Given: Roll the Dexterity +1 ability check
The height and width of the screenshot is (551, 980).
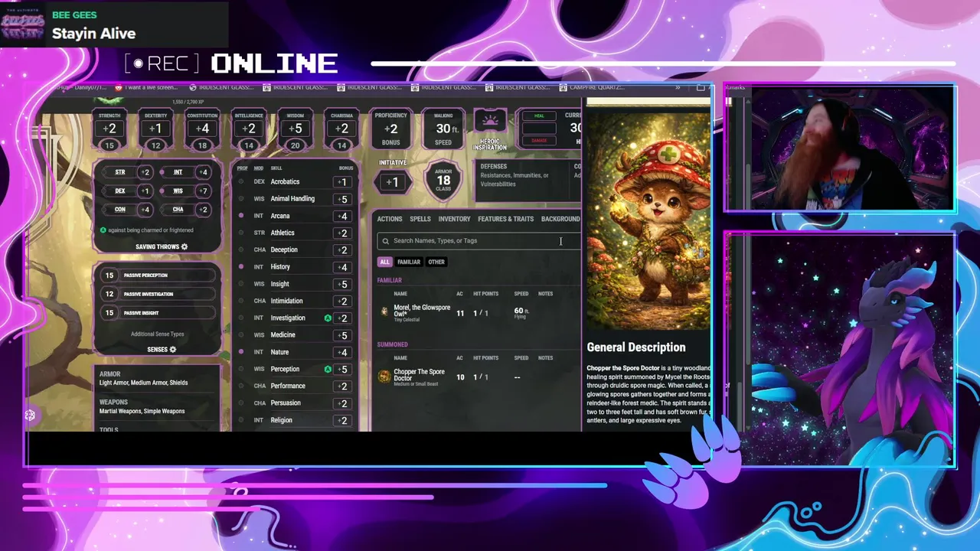Looking at the screenshot, I should pyautogui.click(x=155, y=129).
